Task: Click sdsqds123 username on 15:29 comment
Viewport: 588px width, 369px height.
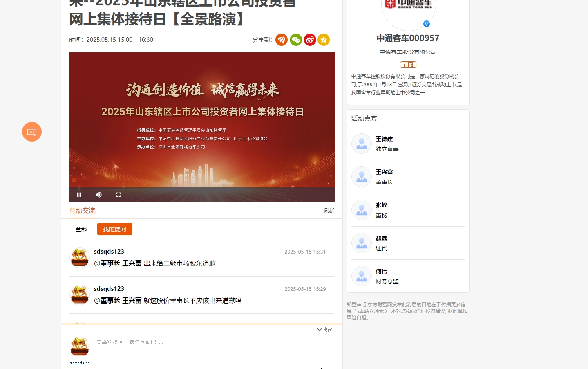Action: click(109, 289)
